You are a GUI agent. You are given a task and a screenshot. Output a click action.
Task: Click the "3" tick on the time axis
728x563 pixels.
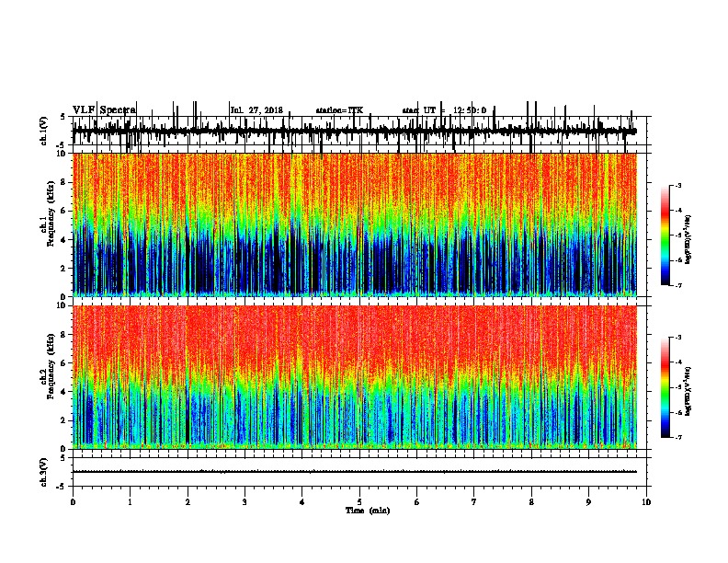point(245,502)
